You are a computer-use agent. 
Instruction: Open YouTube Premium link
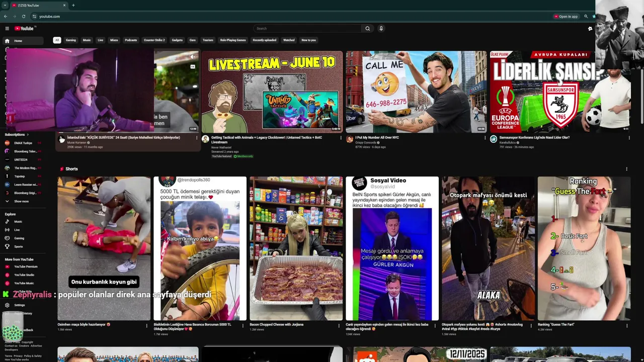(24, 266)
